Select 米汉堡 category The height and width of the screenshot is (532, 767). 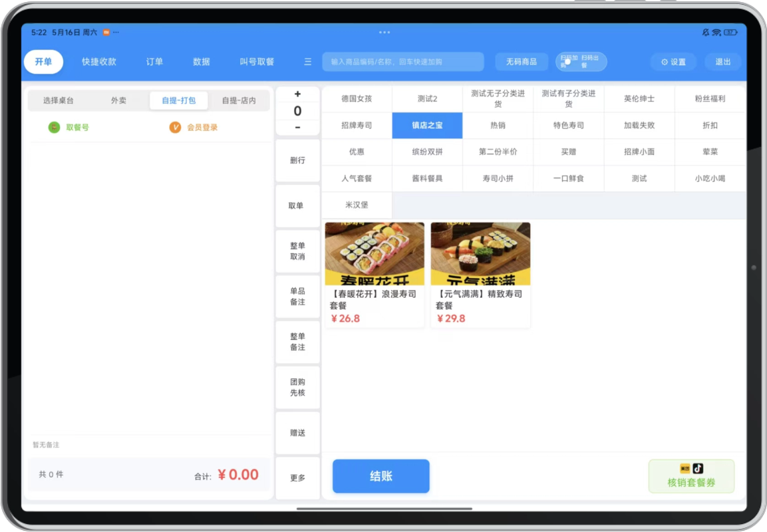click(x=357, y=205)
